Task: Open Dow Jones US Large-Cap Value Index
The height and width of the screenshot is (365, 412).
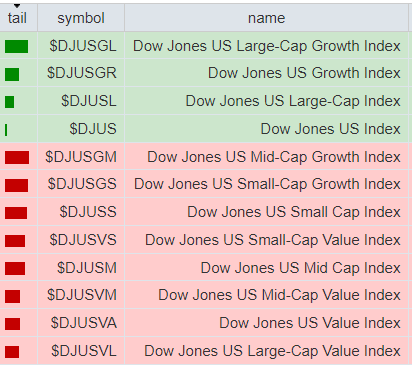Action: (x=272, y=351)
